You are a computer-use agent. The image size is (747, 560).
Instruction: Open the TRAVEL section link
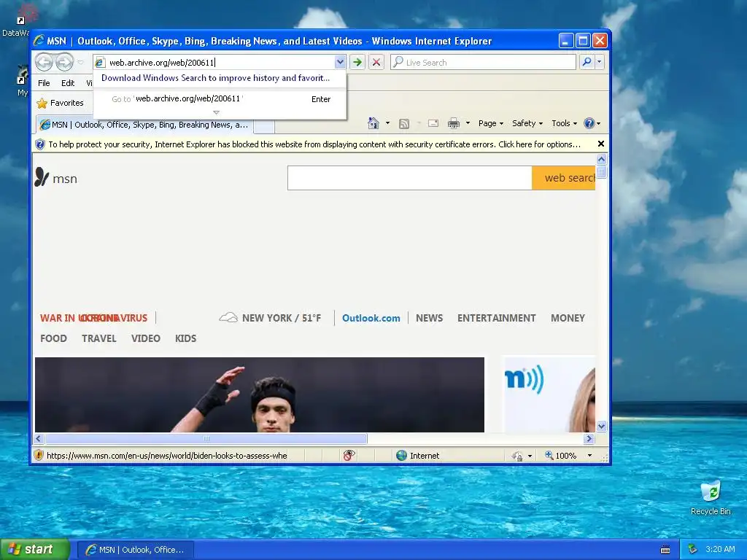(x=99, y=338)
